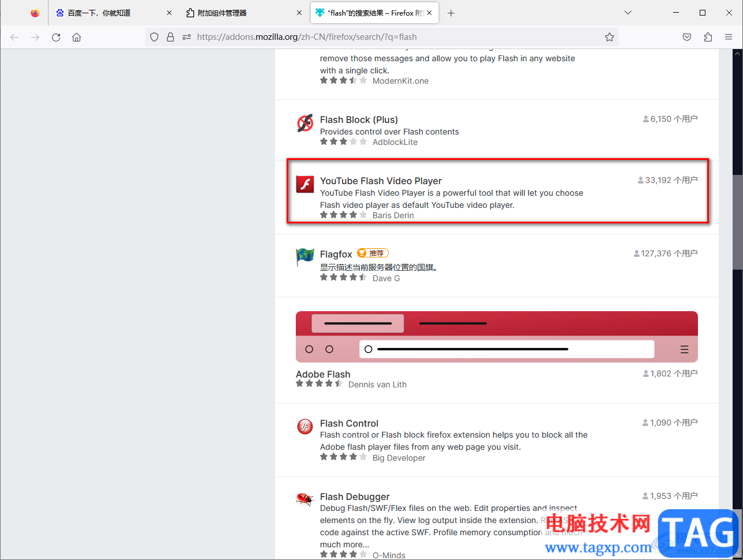743x560 pixels.
Task: Open the Flash Debugger ladybug icon
Action: [x=305, y=499]
